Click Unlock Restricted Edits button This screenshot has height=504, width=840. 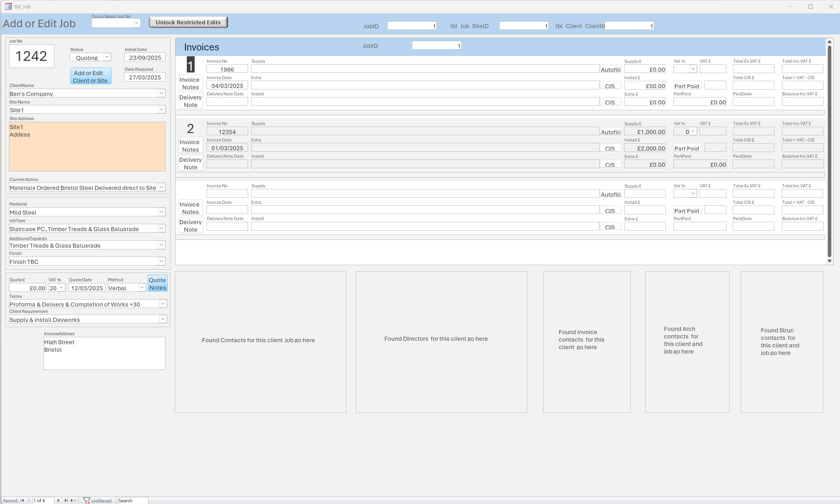coord(188,22)
